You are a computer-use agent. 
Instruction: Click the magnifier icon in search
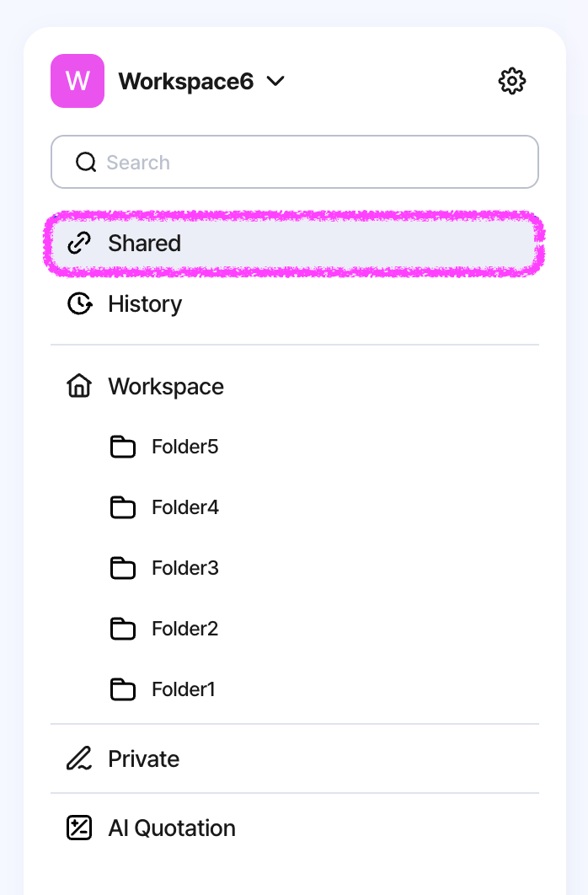pyautogui.click(x=86, y=162)
